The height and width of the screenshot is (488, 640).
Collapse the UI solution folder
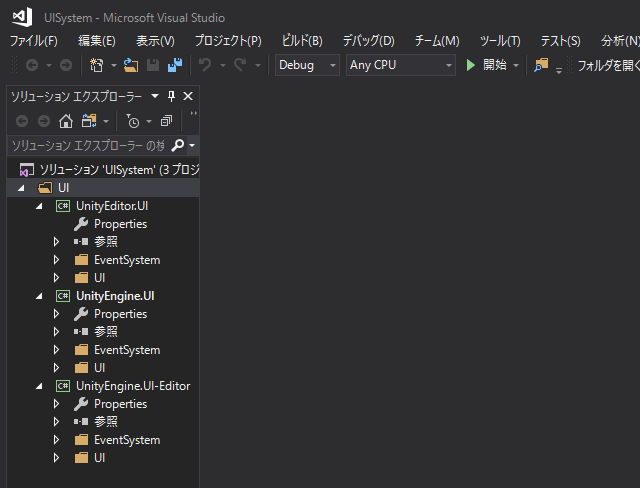pos(21,188)
